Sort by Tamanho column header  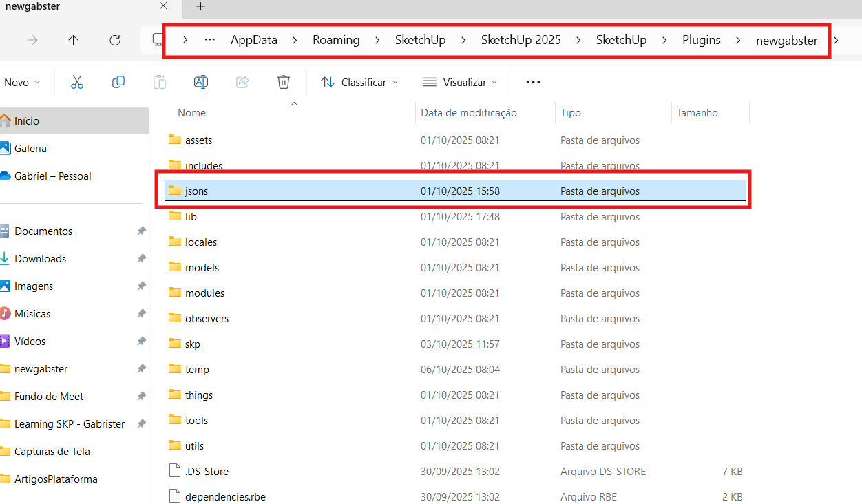tap(697, 113)
